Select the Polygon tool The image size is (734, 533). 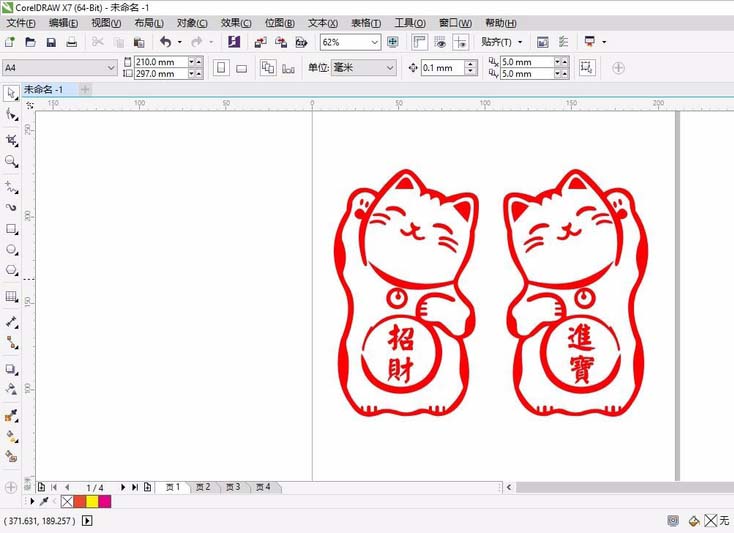(x=11, y=270)
